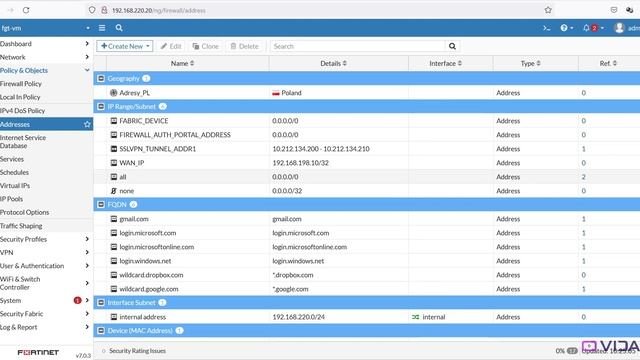Screen dimensions: 640x360
Task: Open the CLI console icon
Action: tap(547, 28)
